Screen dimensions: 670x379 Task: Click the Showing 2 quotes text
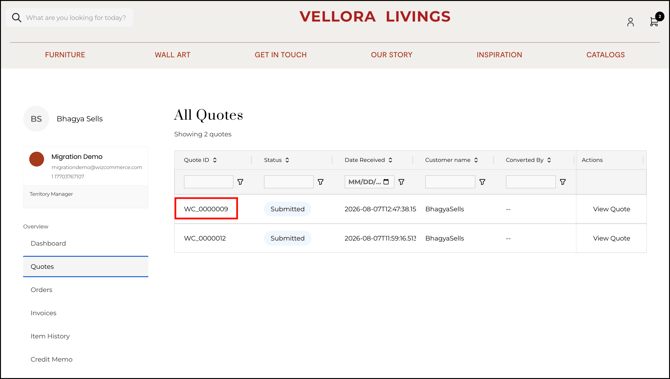coord(203,134)
